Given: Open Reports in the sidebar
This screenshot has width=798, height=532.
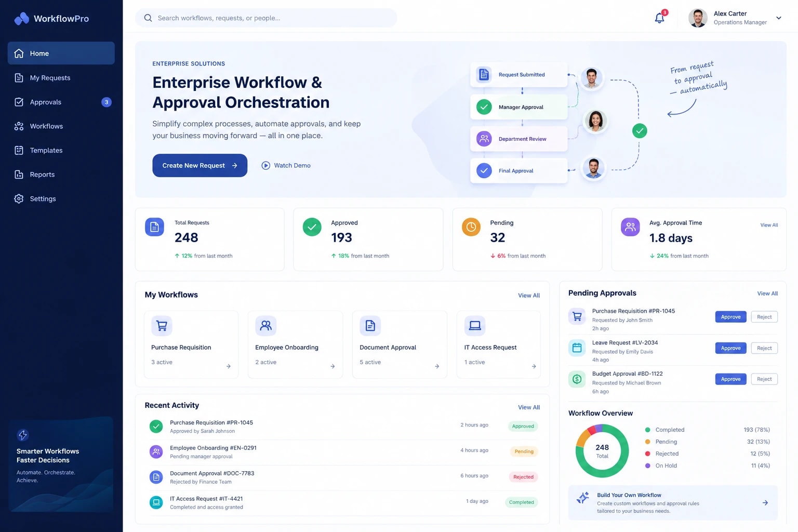Looking at the screenshot, I should (61, 175).
